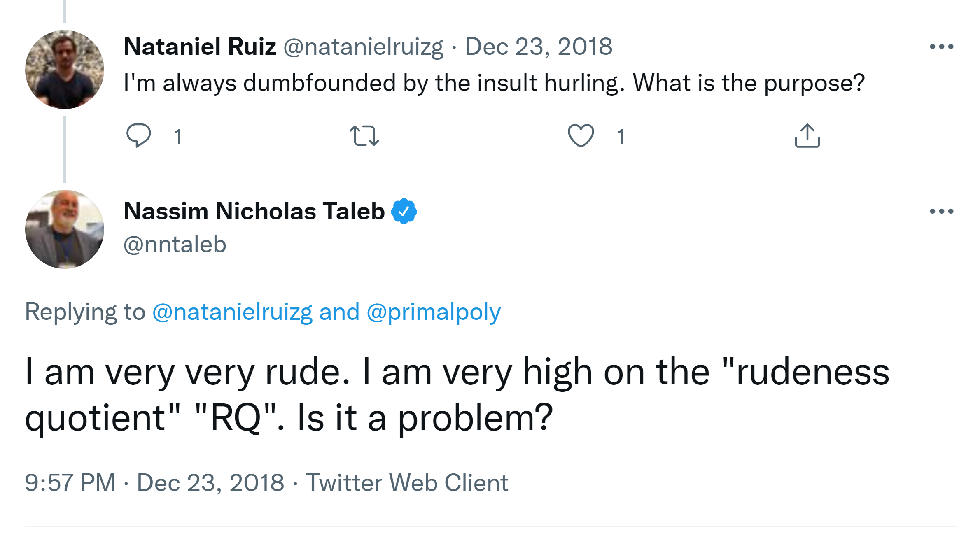Click the 9:57 PM timestamp
The image size is (980, 545).
tap(70, 482)
